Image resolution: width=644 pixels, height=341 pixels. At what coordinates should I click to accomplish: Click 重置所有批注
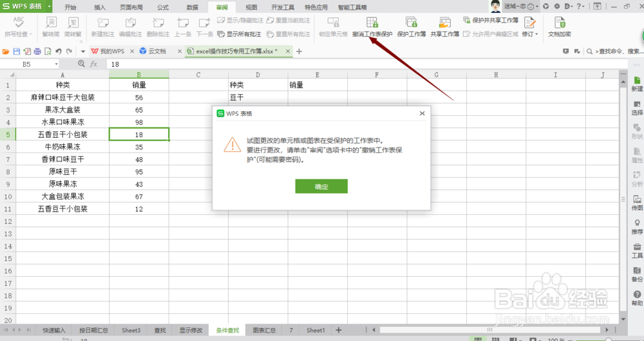click(289, 34)
